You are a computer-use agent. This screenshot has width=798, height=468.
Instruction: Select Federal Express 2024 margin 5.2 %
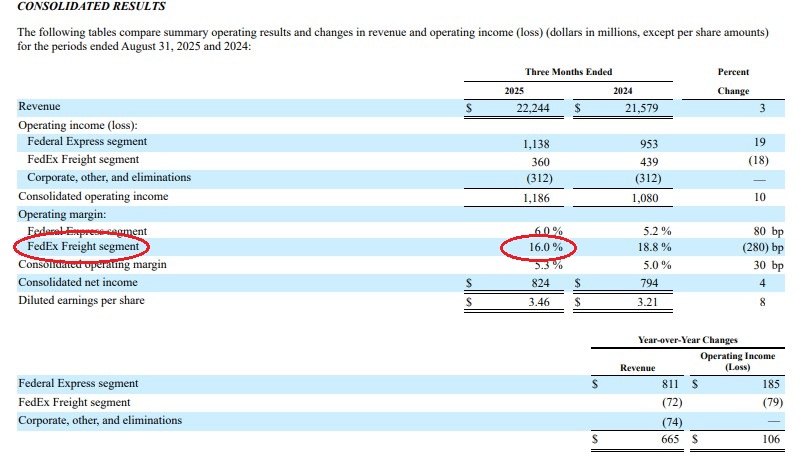click(x=657, y=231)
